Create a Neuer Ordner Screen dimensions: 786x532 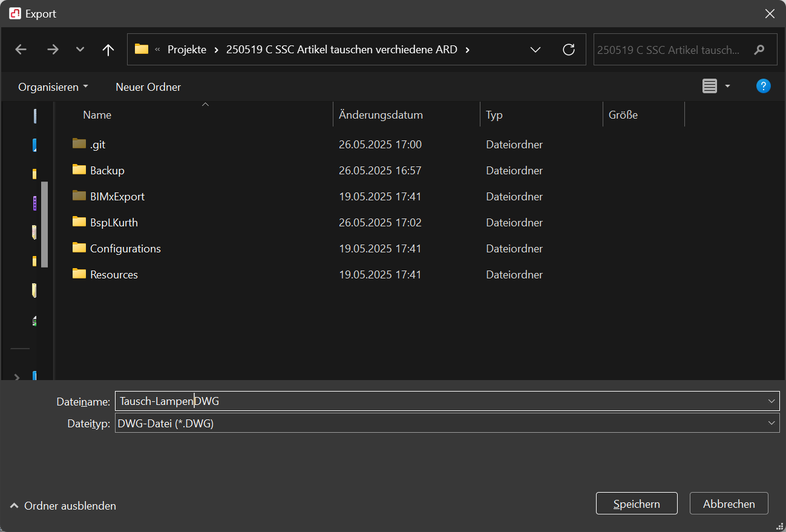click(x=148, y=87)
